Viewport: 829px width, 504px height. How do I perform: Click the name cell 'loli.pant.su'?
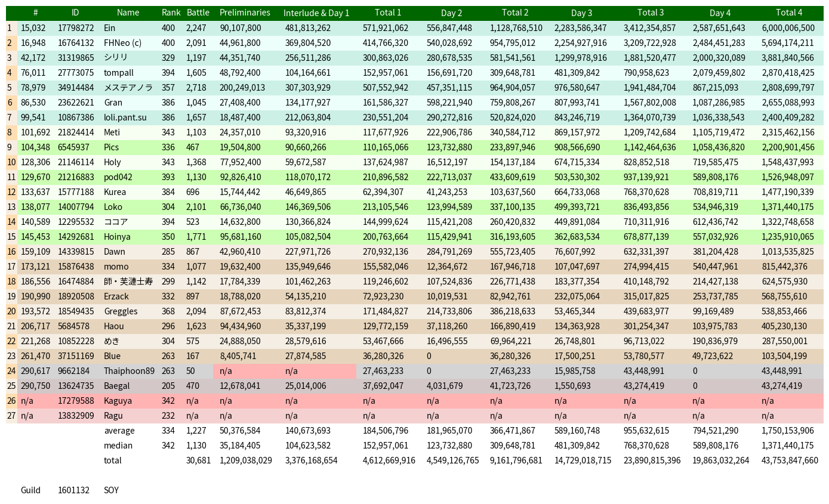[x=125, y=118]
